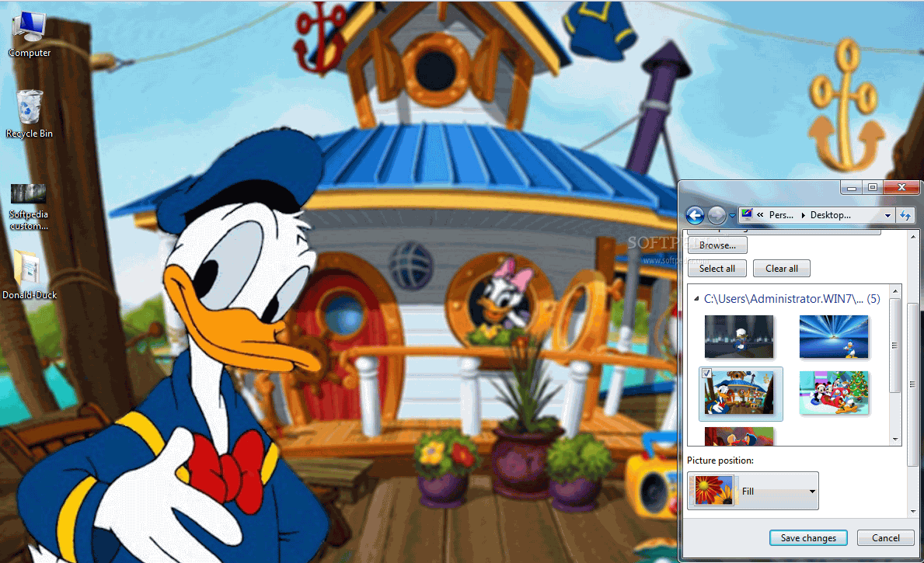
Task: Click the C:\Users\Administrator.WIN7\... group header
Action: [791, 299]
